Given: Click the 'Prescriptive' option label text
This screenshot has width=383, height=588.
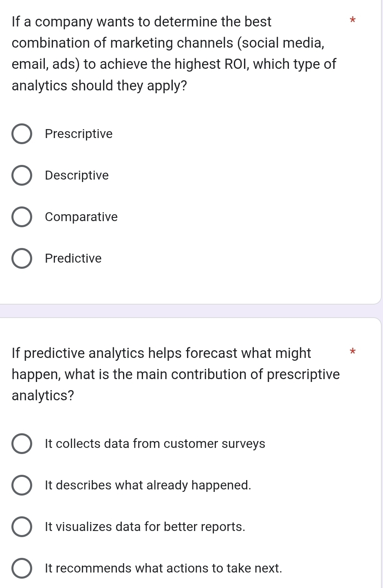Looking at the screenshot, I should pyautogui.click(x=79, y=134).
